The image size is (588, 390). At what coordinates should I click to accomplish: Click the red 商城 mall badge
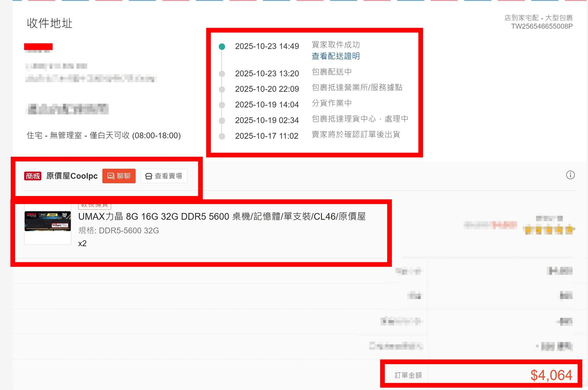pyautogui.click(x=33, y=176)
